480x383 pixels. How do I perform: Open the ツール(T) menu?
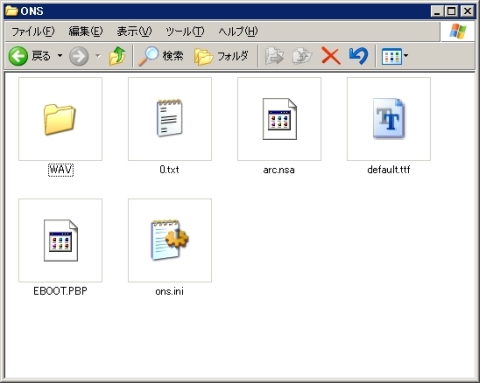(x=185, y=31)
